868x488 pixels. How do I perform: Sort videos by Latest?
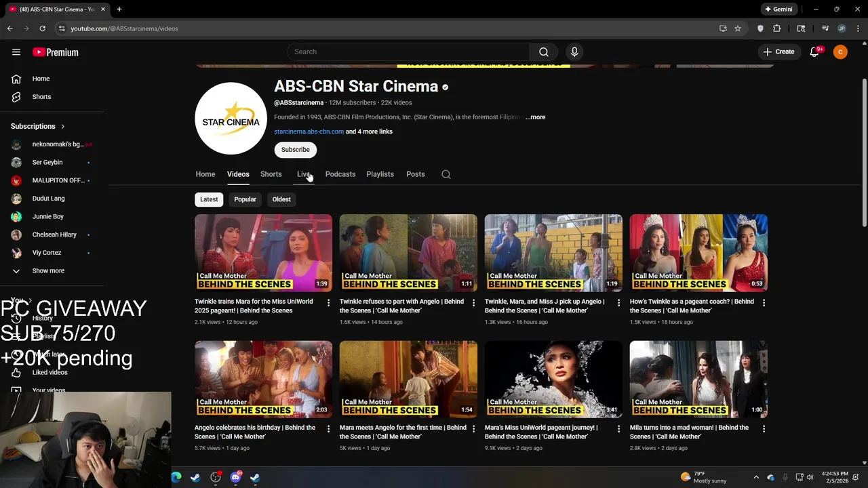[209, 199]
